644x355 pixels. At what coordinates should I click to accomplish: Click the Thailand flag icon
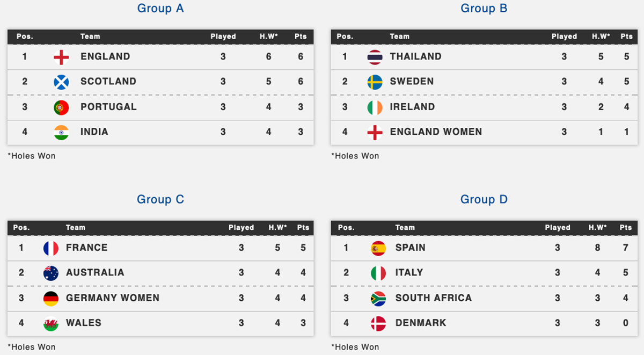[x=375, y=57]
